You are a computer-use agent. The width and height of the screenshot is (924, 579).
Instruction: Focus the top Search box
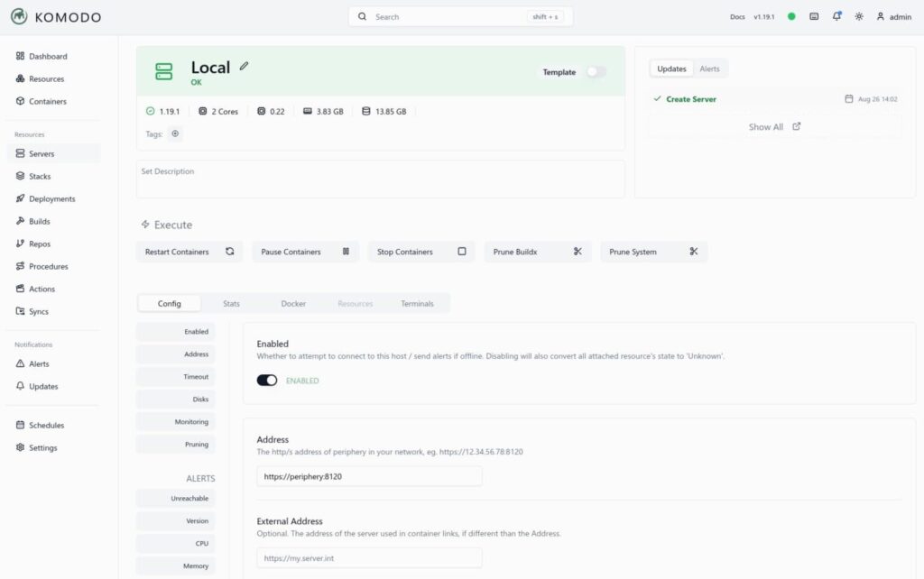(x=460, y=16)
